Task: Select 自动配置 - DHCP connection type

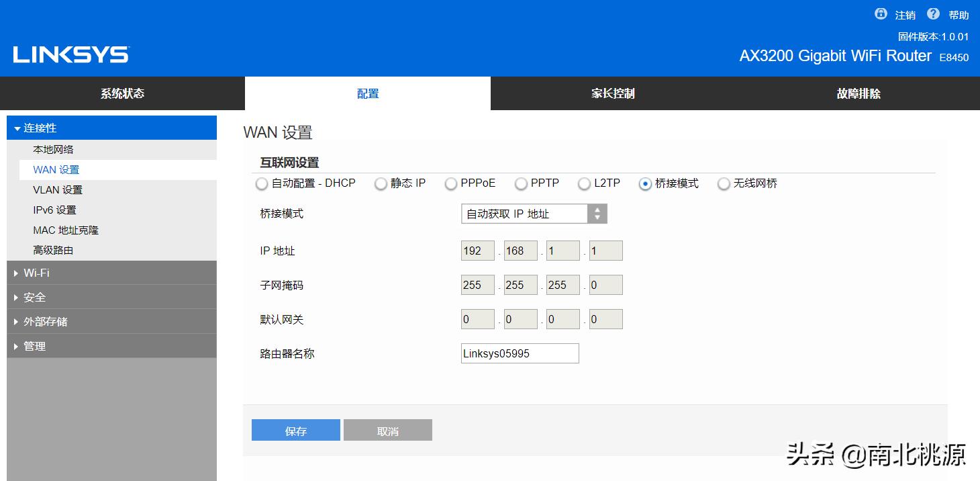Action: [261, 183]
